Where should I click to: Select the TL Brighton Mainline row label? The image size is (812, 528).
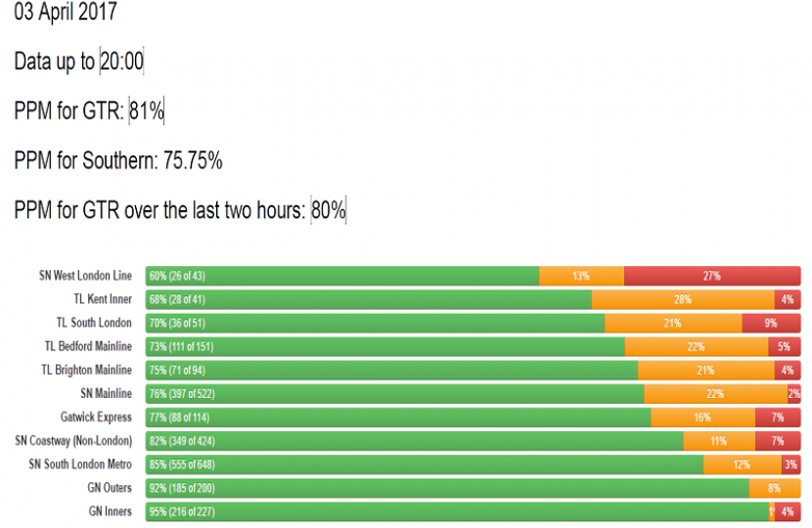tap(86, 370)
